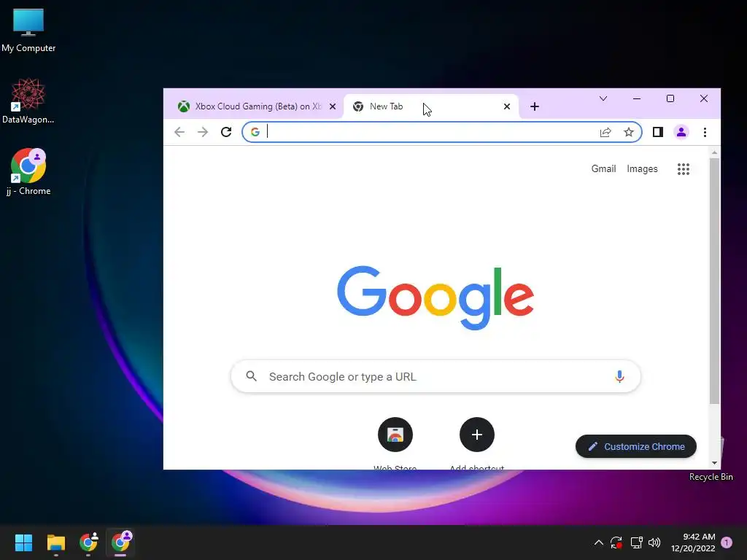Open network status tray icon

pos(636,542)
